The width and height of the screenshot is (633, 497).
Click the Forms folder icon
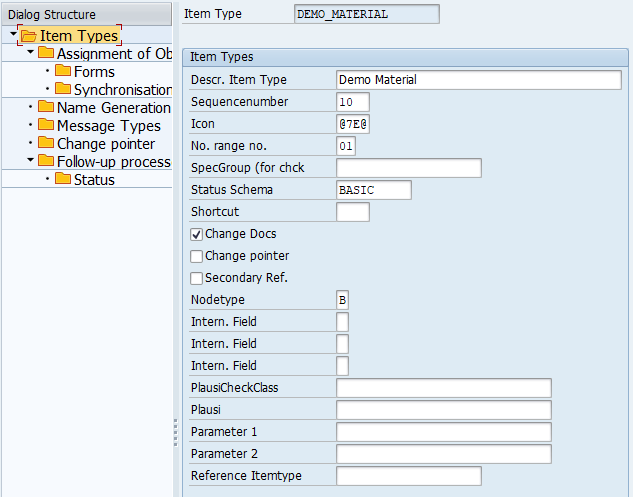pos(63,72)
